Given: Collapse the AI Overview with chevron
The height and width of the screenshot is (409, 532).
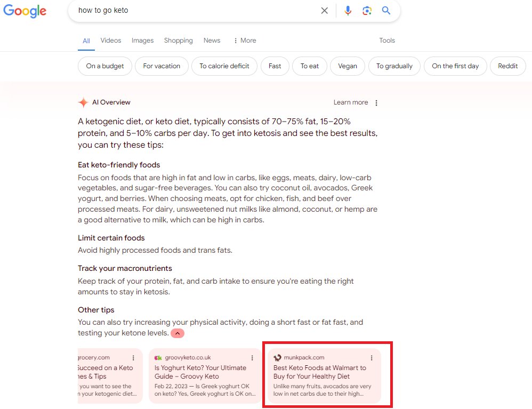Looking at the screenshot, I should (x=178, y=333).
